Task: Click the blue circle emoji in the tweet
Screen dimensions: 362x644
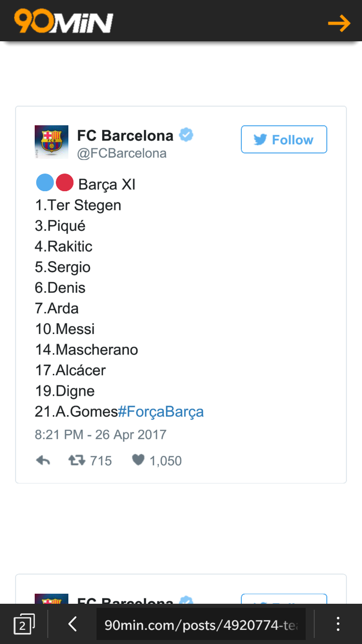Action: pyautogui.click(x=45, y=184)
